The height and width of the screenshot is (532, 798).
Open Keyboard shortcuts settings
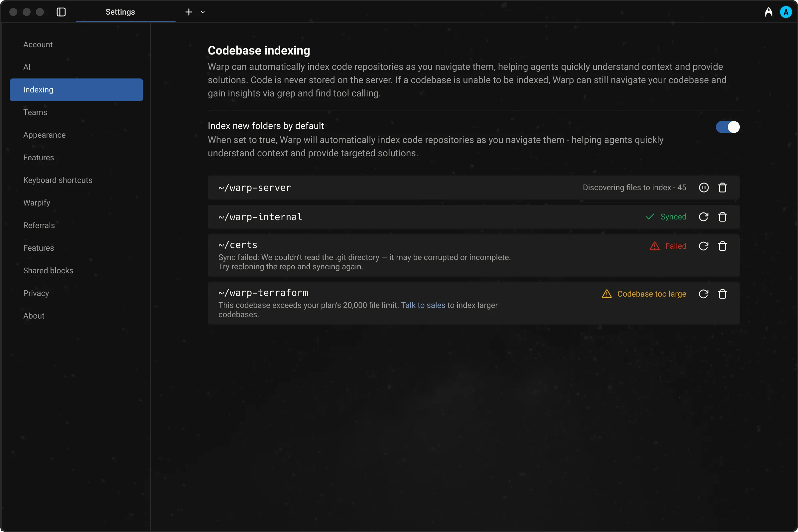click(58, 180)
